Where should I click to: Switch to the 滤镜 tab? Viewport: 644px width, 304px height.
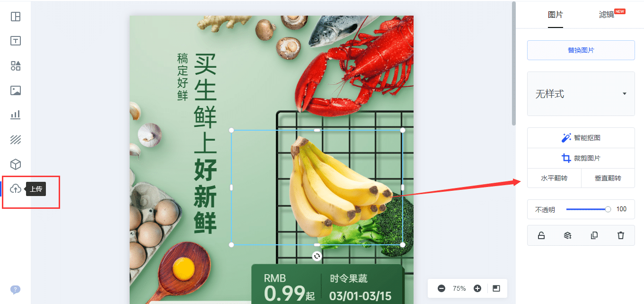[x=607, y=15]
